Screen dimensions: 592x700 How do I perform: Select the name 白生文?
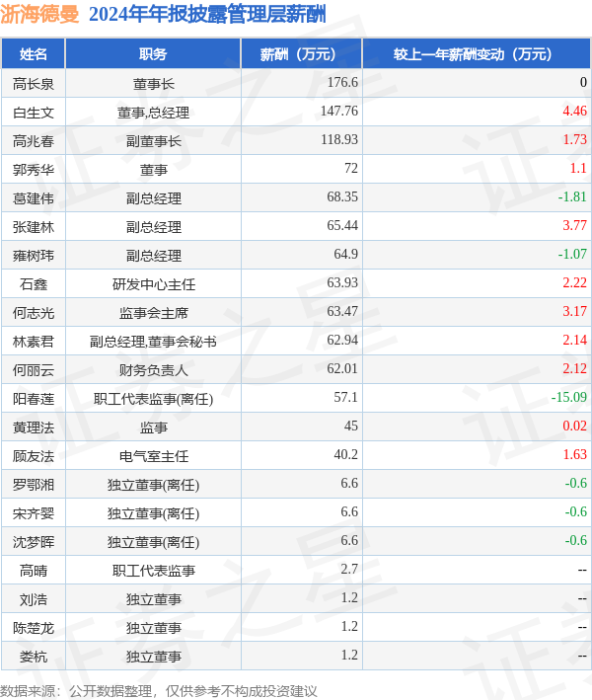(34, 112)
